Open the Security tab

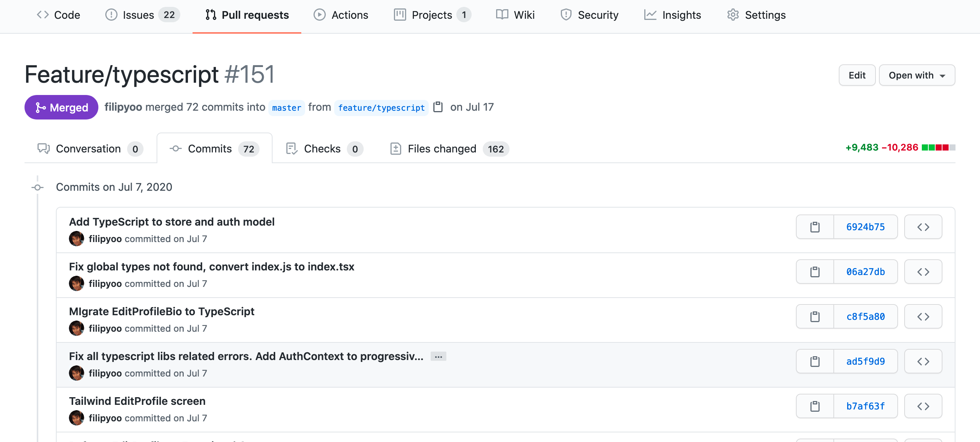[589, 15]
